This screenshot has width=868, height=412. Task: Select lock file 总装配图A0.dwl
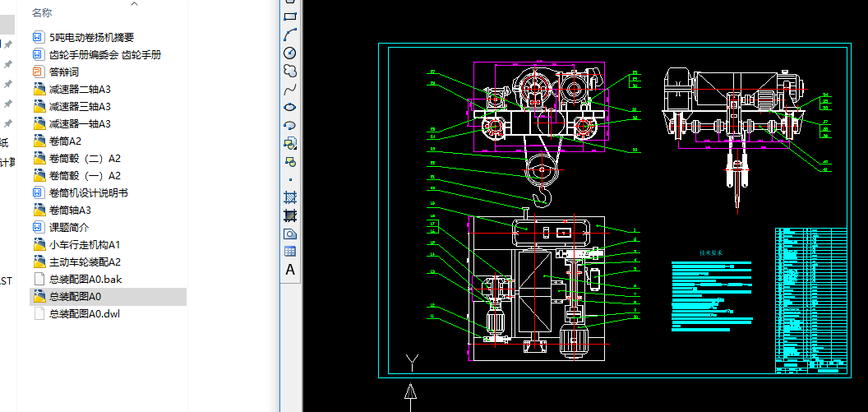click(76, 313)
